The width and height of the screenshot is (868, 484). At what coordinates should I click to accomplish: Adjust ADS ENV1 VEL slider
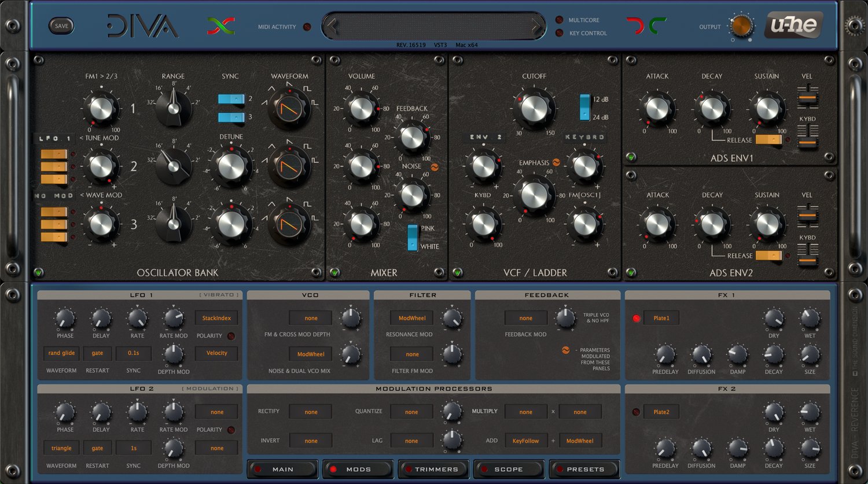coord(807,98)
